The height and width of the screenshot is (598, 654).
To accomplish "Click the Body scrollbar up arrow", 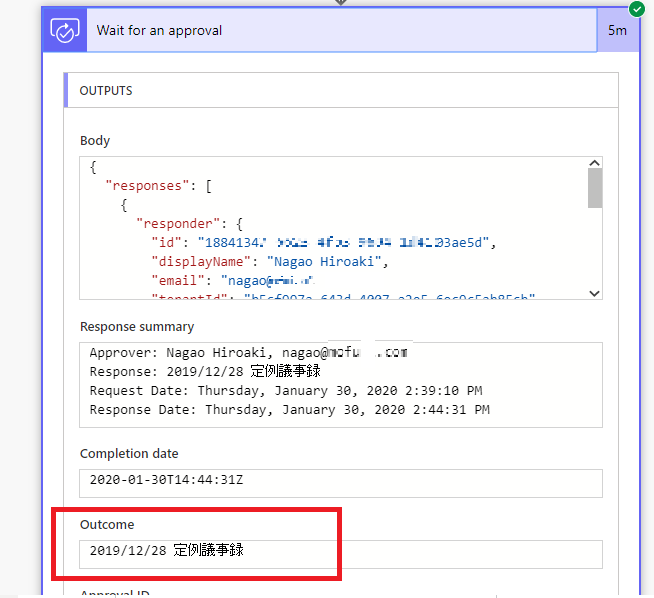I will pyautogui.click(x=594, y=163).
